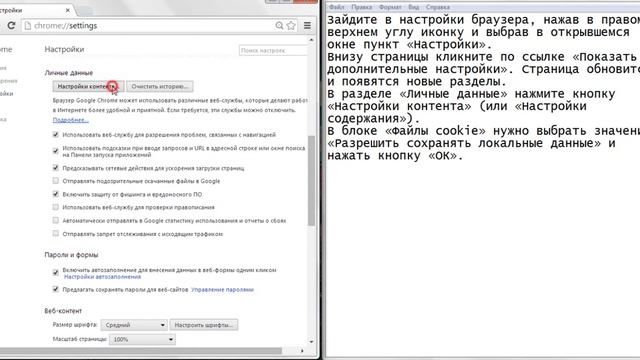
Task: Open the Файл menu in Notepad
Action: [336, 7]
